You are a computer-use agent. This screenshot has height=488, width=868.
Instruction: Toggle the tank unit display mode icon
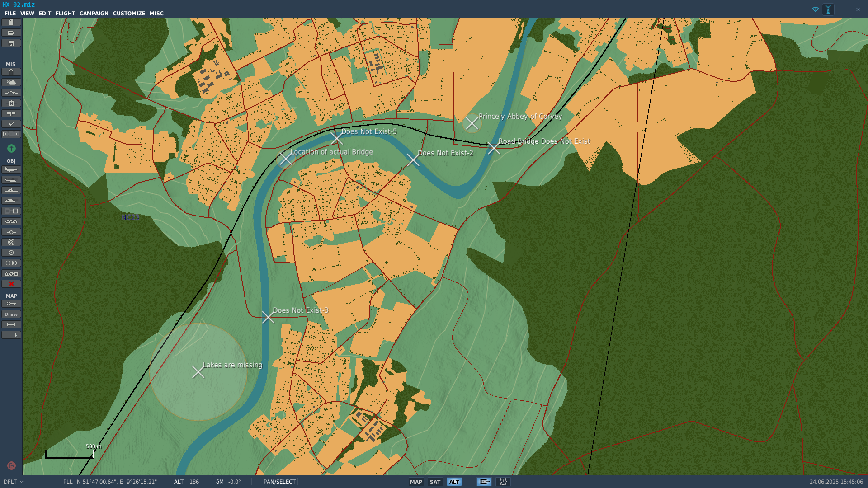484,482
